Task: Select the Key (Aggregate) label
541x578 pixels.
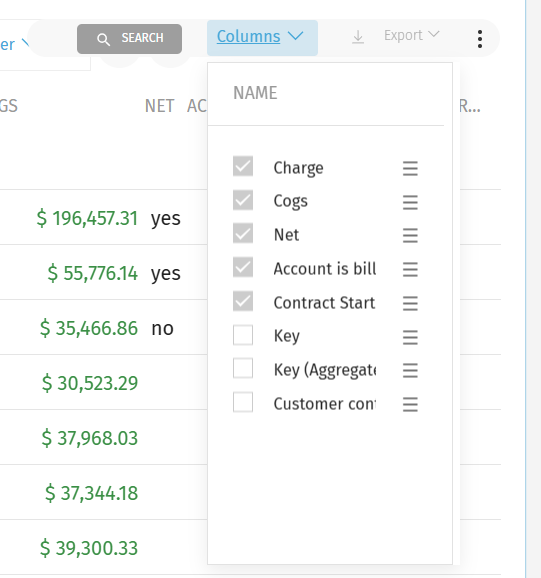Action: pyautogui.click(x=325, y=370)
